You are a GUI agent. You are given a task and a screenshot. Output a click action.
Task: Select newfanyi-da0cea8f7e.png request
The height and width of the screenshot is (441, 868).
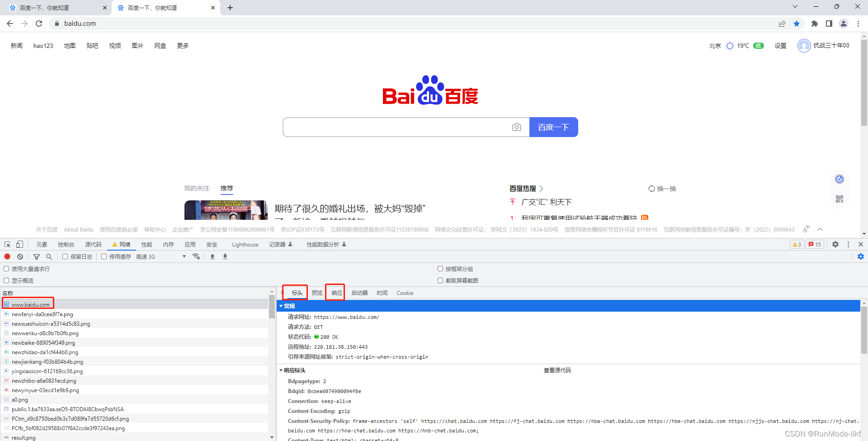[135, 314]
